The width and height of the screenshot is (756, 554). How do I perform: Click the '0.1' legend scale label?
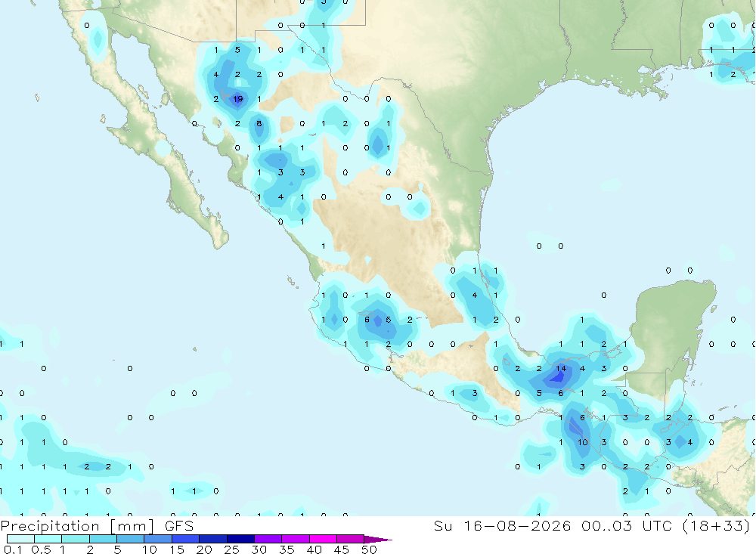click(x=13, y=549)
